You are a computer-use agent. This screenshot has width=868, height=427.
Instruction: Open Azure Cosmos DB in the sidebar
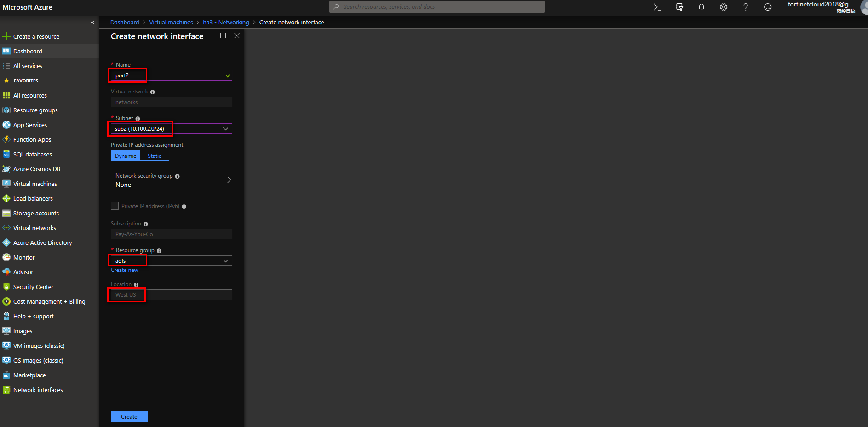[37, 169]
